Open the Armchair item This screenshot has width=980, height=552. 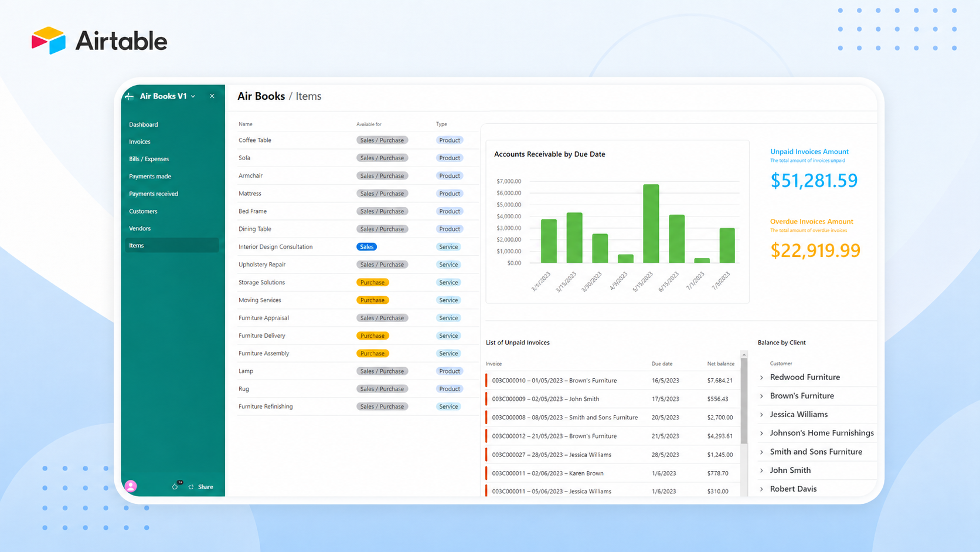tap(250, 175)
